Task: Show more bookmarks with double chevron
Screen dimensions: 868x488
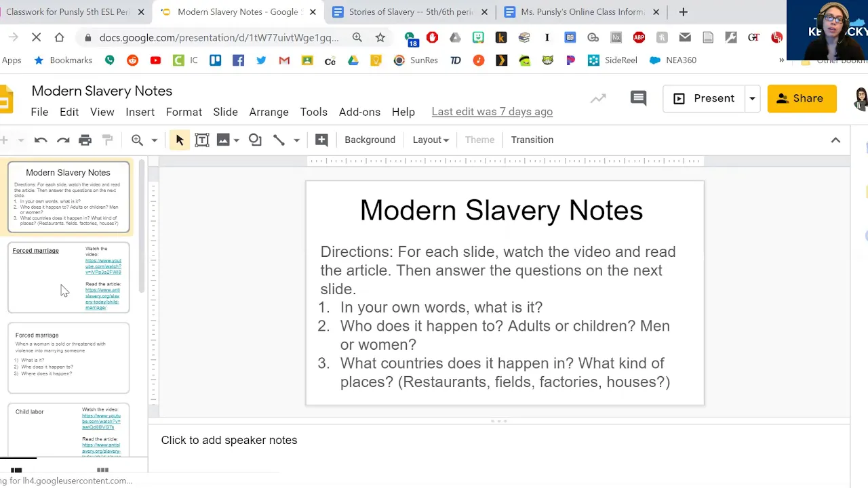Action: coord(781,60)
